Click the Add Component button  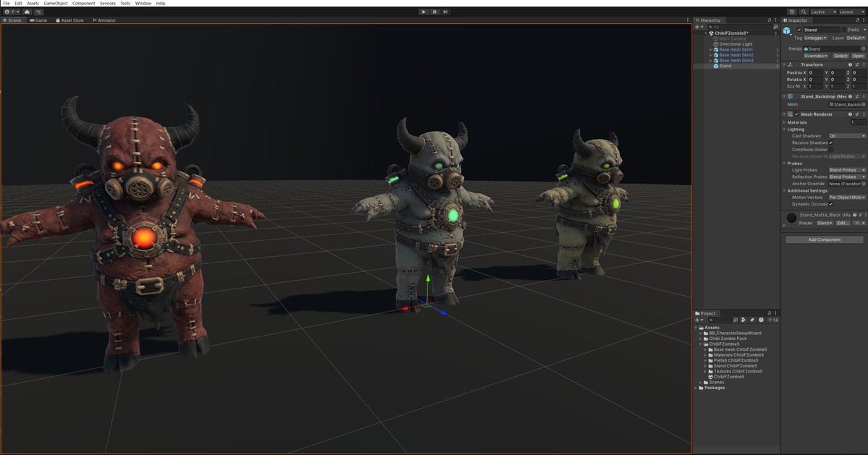coord(824,239)
